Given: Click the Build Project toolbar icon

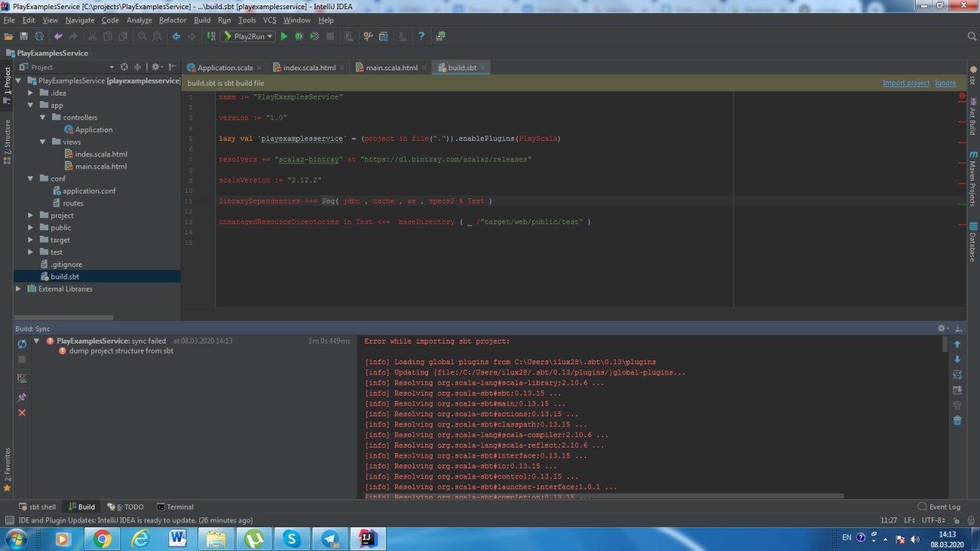Looking at the screenshot, I should click(x=211, y=36).
